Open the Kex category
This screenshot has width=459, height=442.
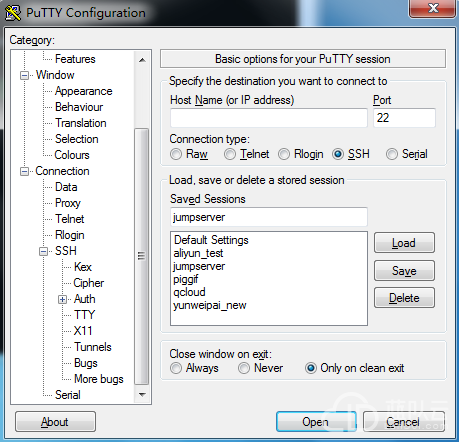click(x=83, y=267)
